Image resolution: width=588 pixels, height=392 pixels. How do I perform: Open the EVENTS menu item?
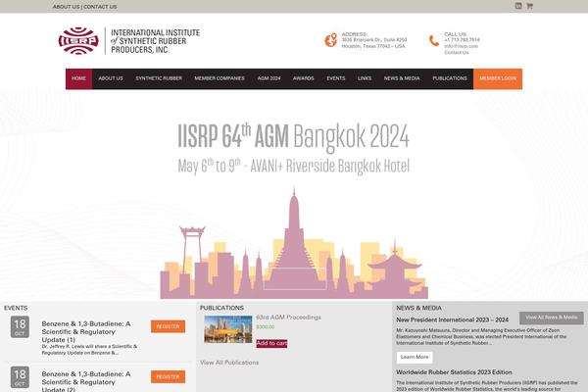335,78
